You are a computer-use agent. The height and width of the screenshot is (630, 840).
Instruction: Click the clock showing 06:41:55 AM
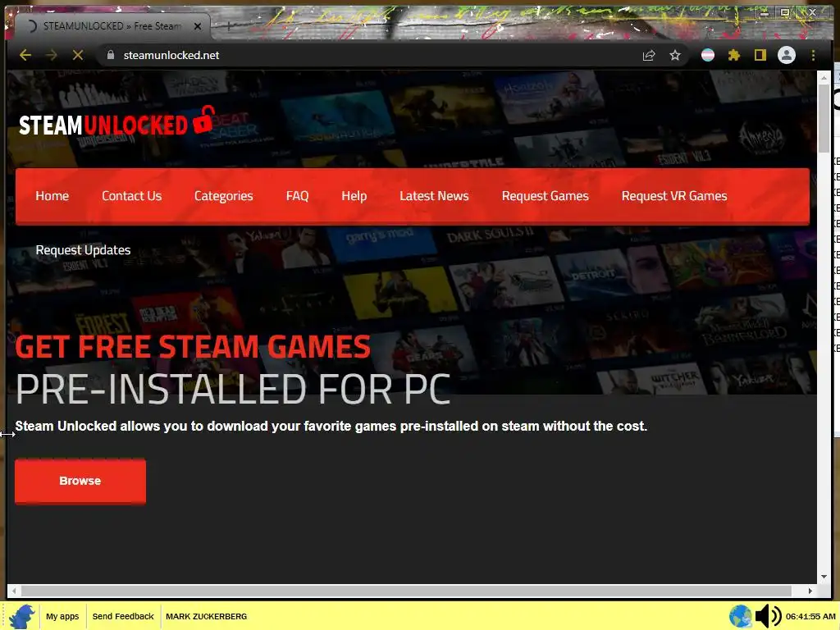(x=810, y=617)
